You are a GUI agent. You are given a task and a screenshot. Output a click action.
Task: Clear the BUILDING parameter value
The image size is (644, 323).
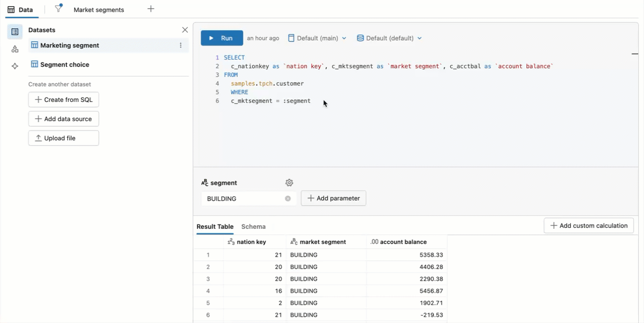[x=287, y=198]
